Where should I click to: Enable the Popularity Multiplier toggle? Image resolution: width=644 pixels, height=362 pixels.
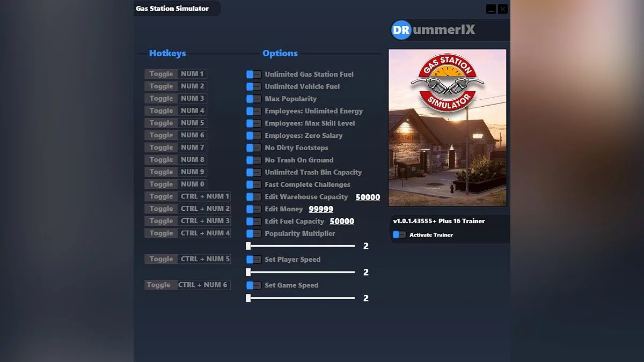coord(253,233)
